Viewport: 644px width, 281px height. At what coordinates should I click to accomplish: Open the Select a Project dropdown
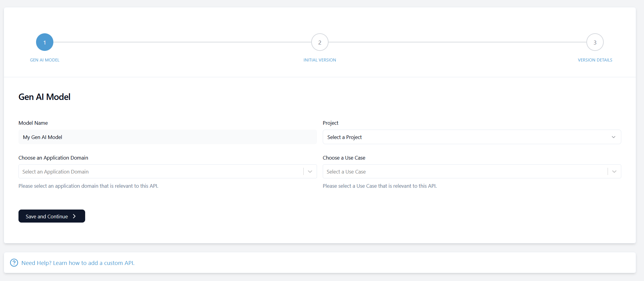coord(472,137)
